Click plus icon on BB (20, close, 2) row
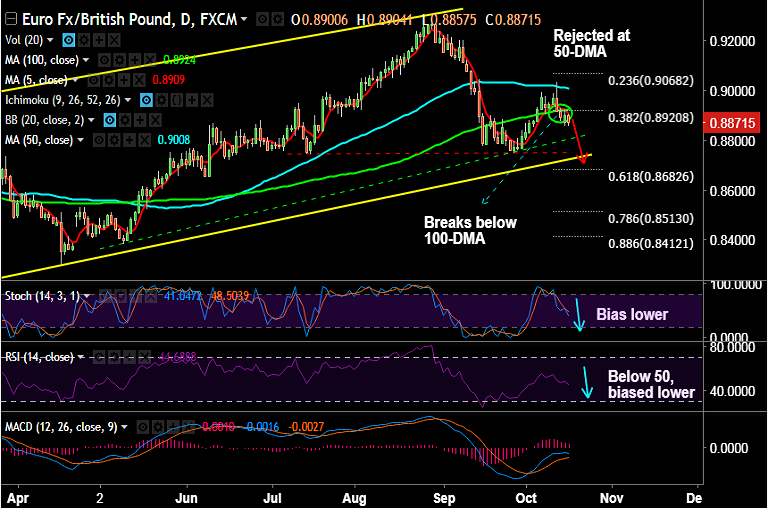This screenshot has width=768, height=509. (x=140, y=120)
